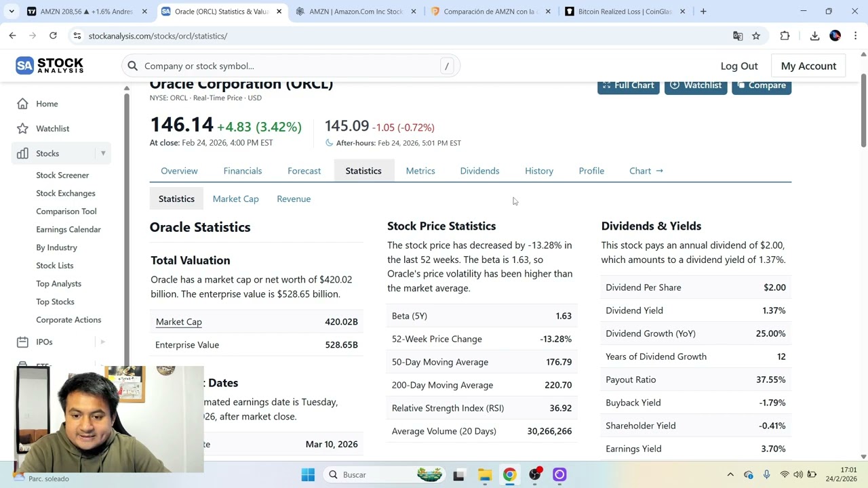The width and height of the screenshot is (868, 488).
Task: Open Comparison Tool in sidebar
Action: [66, 211]
